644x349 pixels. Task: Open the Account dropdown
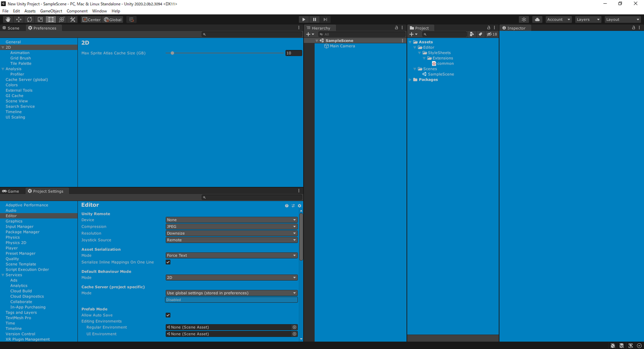(559, 19)
